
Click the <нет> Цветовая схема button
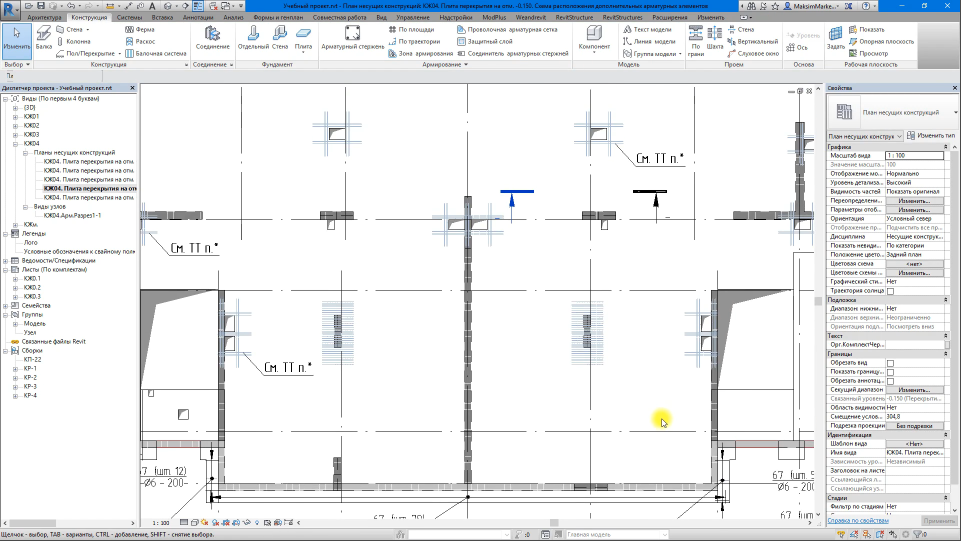pyautogui.click(x=914, y=264)
